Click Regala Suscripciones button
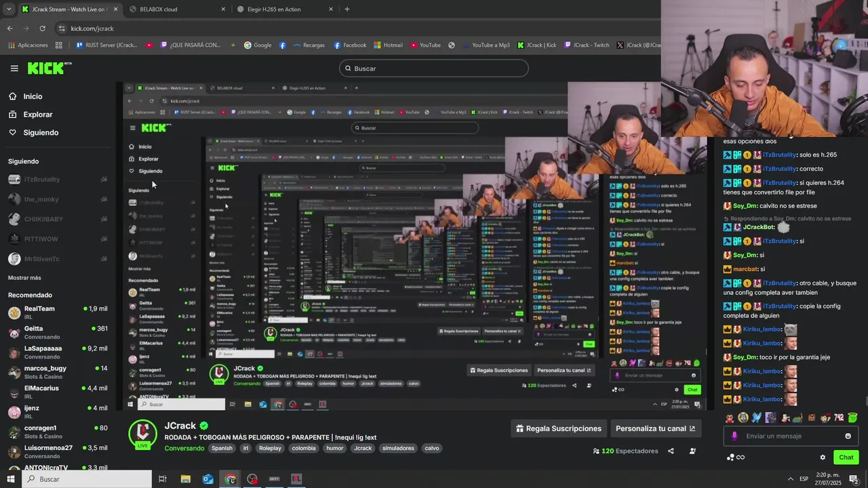 [x=559, y=428]
